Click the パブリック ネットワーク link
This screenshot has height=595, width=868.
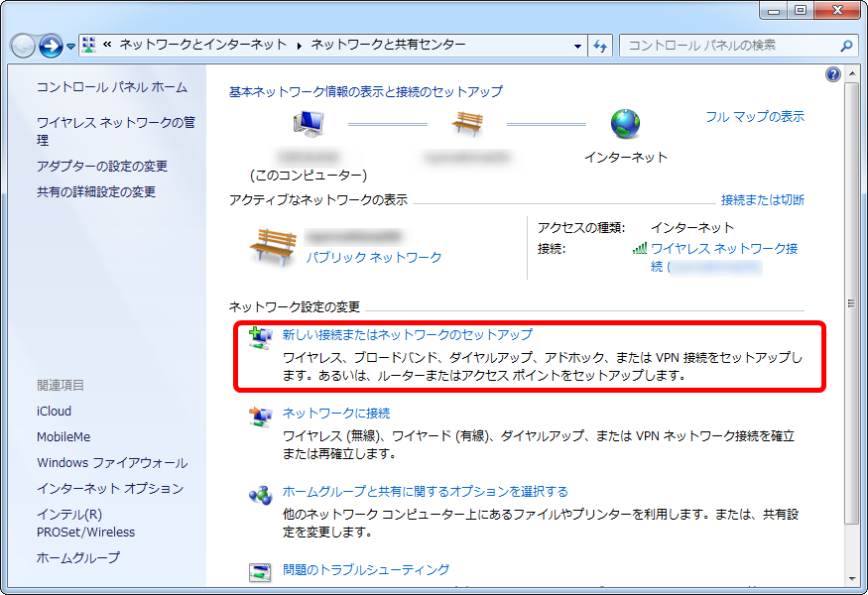[x=373, y=257]
